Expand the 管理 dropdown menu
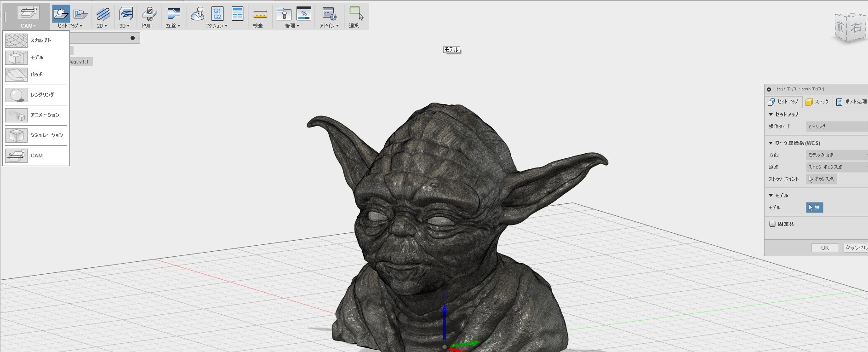 coord(292,26)
